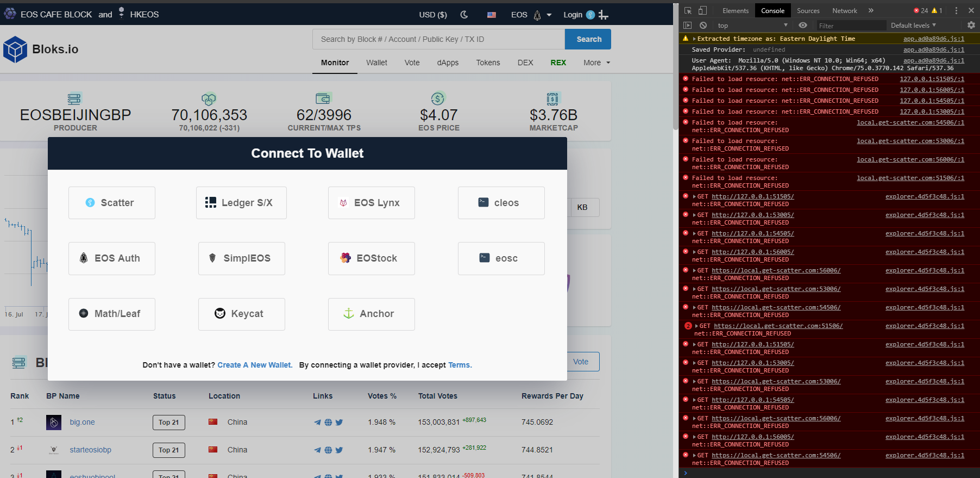Follow the Create A New Wallet link
The width and height of the screenshot is (980, 478).
click(x=255, y=365)
